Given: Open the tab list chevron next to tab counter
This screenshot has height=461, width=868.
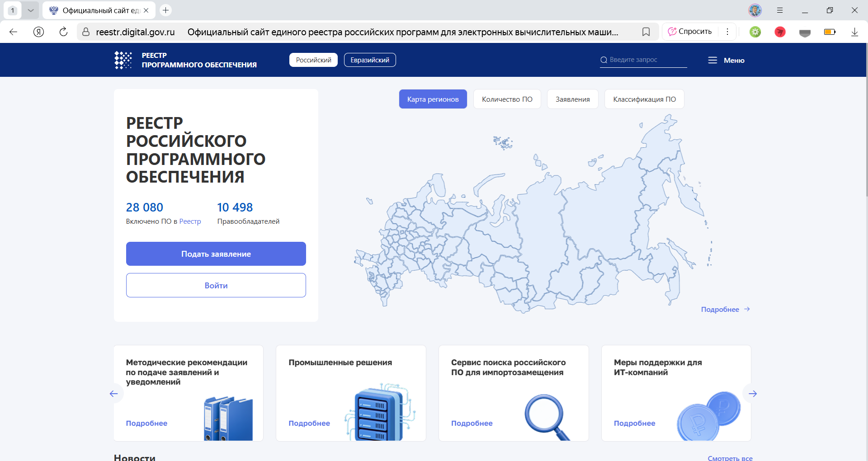Looking at the screenshot, I should tap(31, 10).
